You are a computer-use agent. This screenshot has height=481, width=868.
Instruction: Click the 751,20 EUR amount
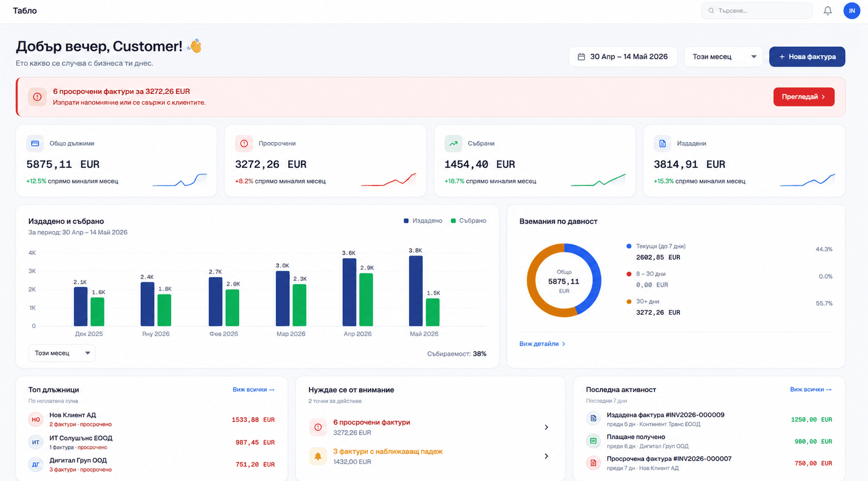[255, 465]
